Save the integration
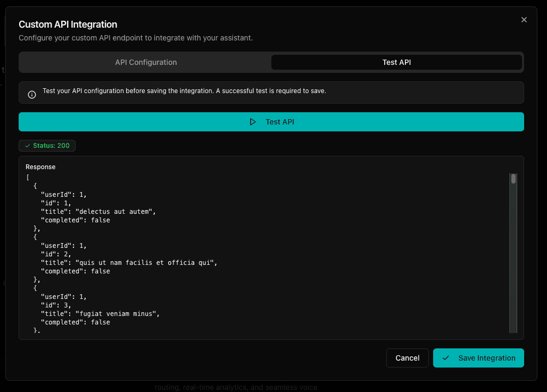The height and width of the screenshot is (392, 547). 478,358
